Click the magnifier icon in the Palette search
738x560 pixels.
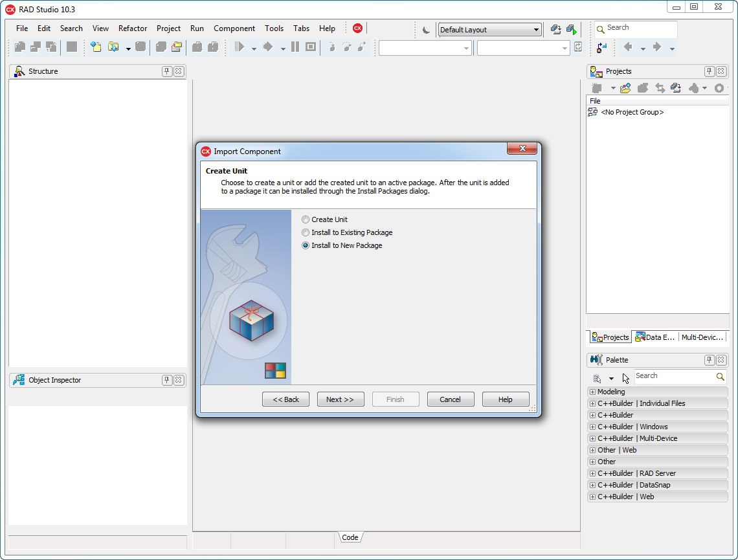tap(720, 376)
